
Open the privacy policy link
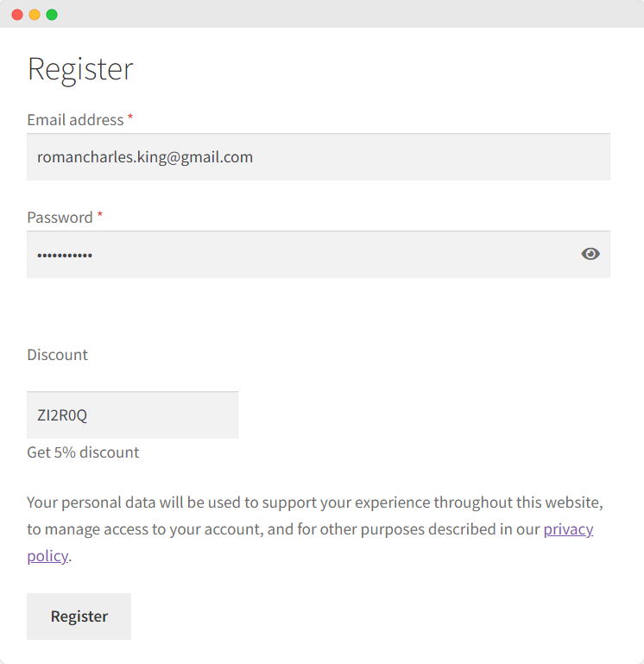tap(568, 529)
